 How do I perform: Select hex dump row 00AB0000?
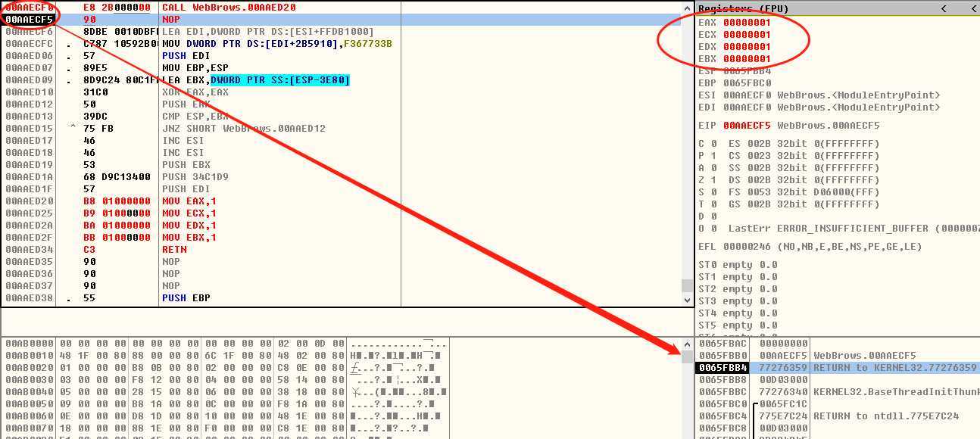click(226, 344)
